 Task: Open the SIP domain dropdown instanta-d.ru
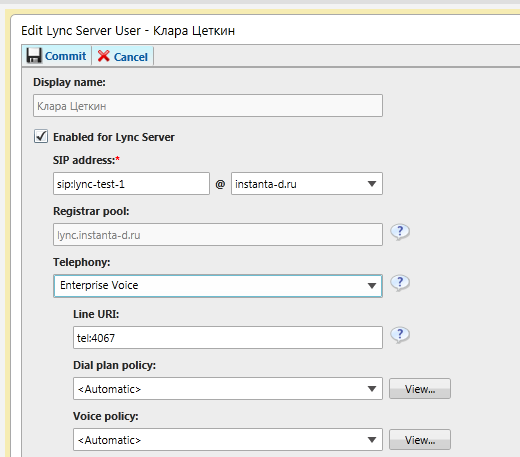[307, 183]
